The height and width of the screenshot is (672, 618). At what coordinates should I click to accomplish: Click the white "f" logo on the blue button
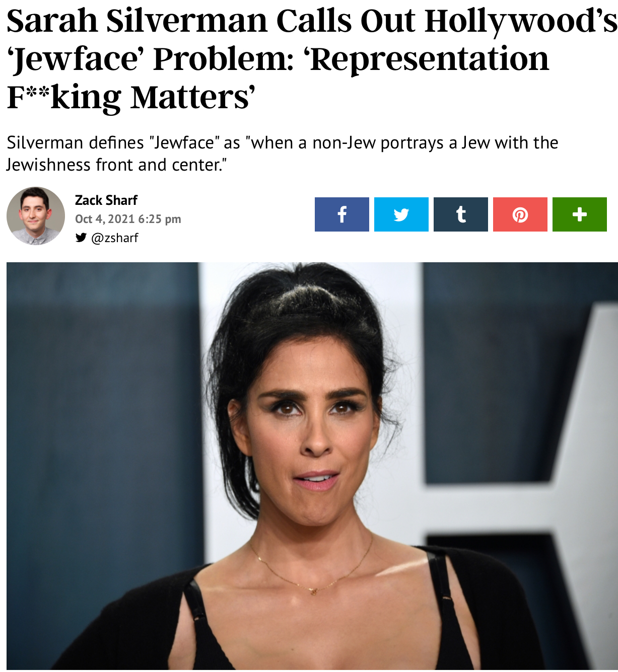click(x=342, y=214)
